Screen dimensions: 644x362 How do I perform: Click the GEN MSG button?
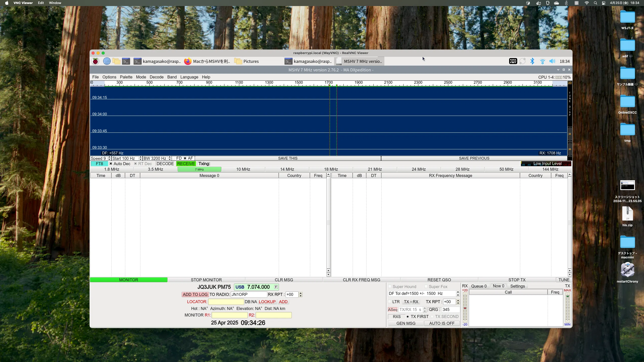pyautogui.click(x=406, y=323)
